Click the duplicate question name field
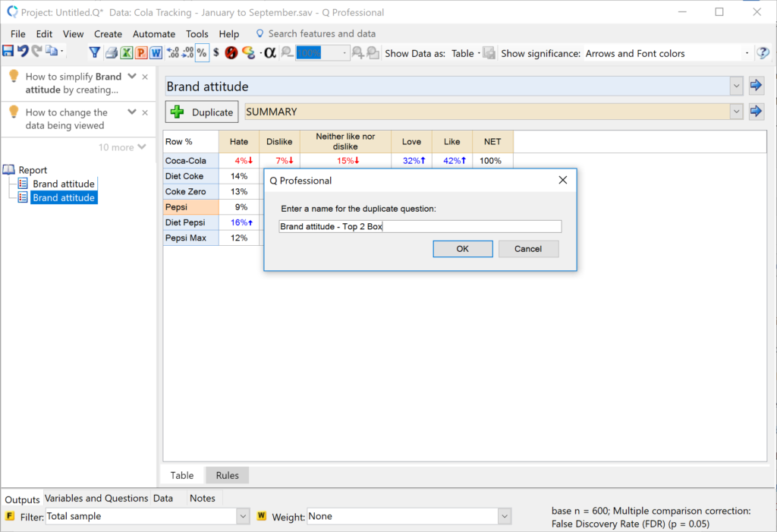This screenshot has width=777, height=532. [420, 227]
